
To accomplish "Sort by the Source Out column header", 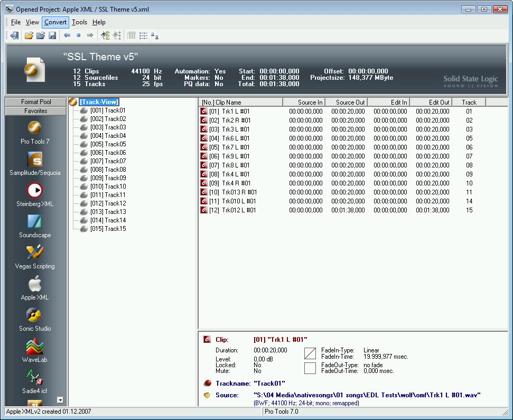I will coord(347,102).
